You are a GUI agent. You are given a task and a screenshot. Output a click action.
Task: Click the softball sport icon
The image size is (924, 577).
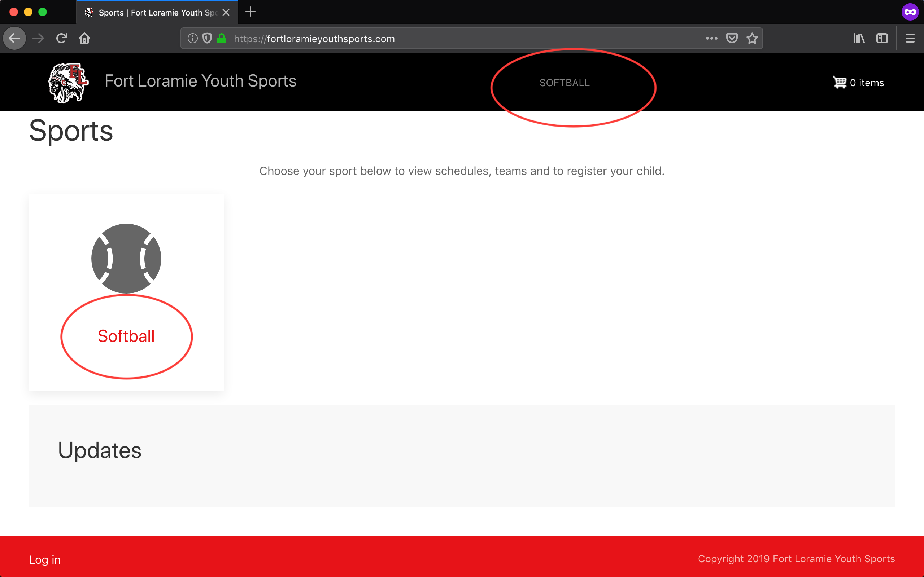(126, 259)
